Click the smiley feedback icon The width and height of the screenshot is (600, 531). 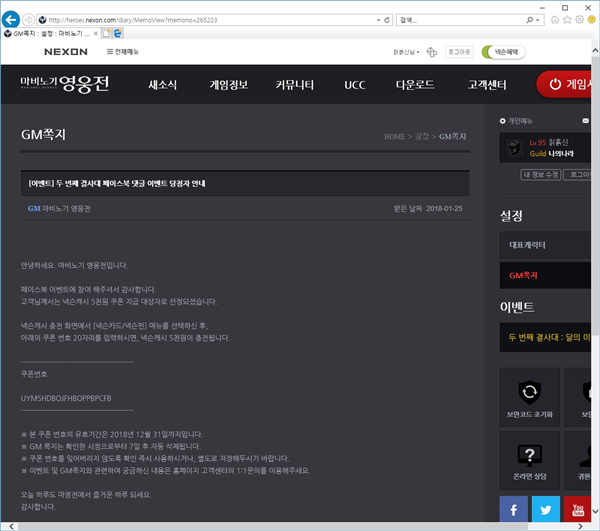pos(592,20)
